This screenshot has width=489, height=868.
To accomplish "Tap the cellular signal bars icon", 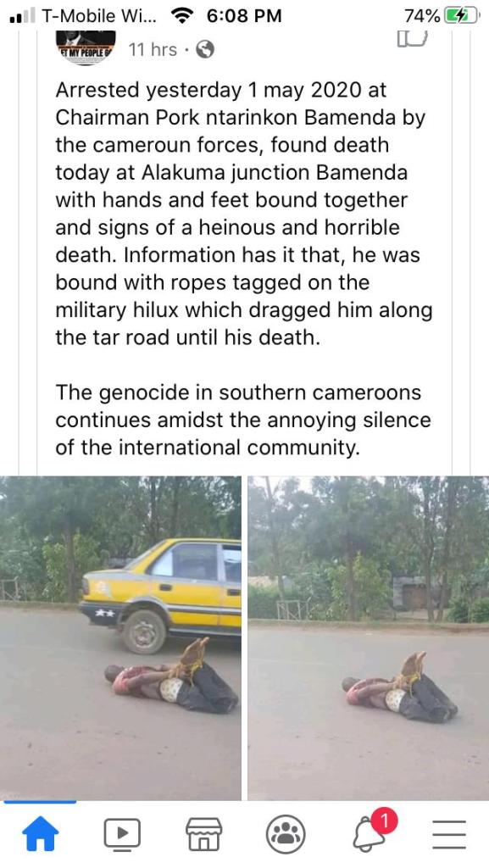I will (x=22, y=16).
